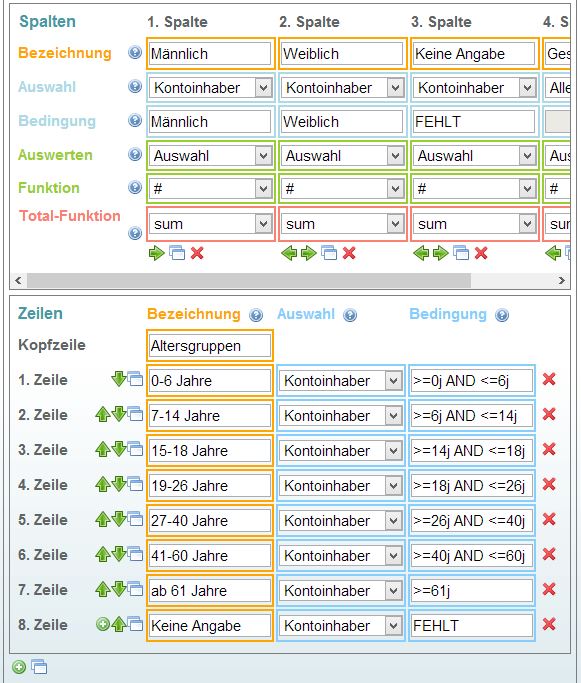Open help icon next to Bezeichnung in Spalten

pyautogui.click(x=135, y=53)
